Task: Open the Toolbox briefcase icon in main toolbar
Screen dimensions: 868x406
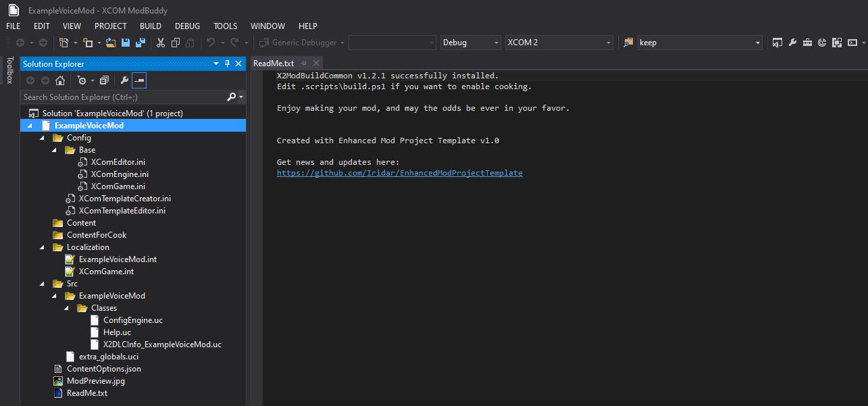Action: tap(807, 43)
